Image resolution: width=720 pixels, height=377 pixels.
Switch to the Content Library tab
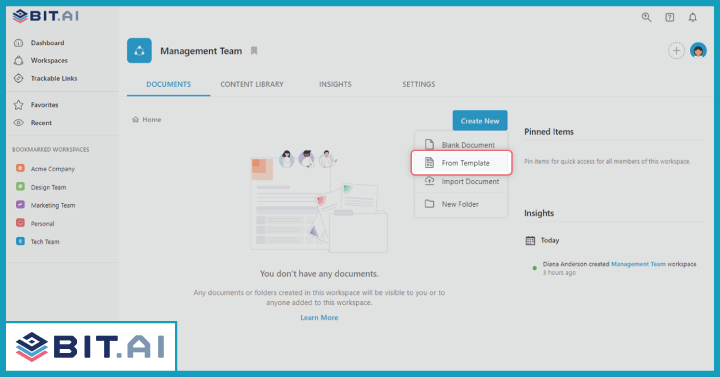(252, 84)
